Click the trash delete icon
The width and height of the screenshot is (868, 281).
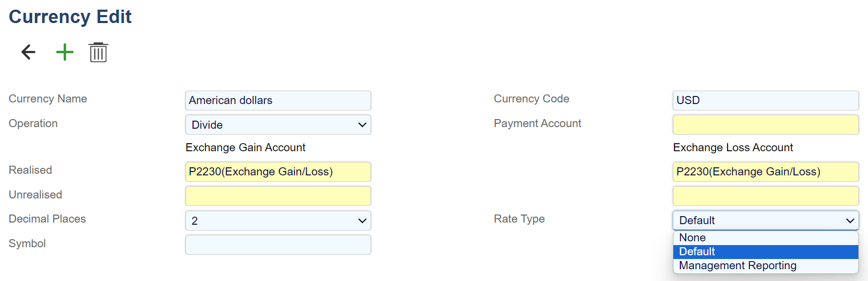98,53
